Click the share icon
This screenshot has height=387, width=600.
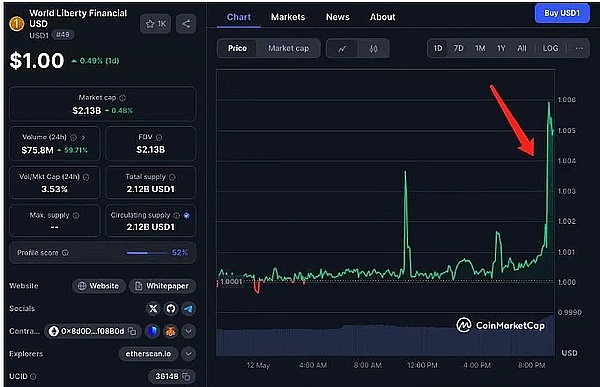[186, 24]
